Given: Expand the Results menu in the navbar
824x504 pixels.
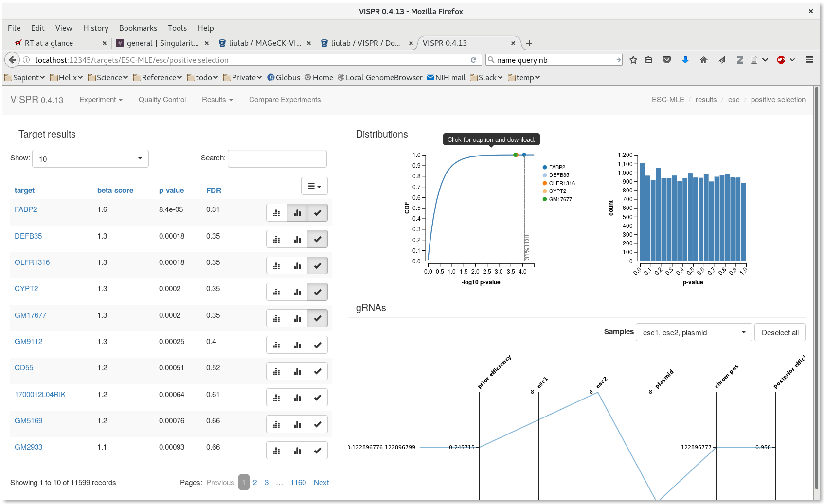Looking at the screenshot, I should tap(217, 100).
